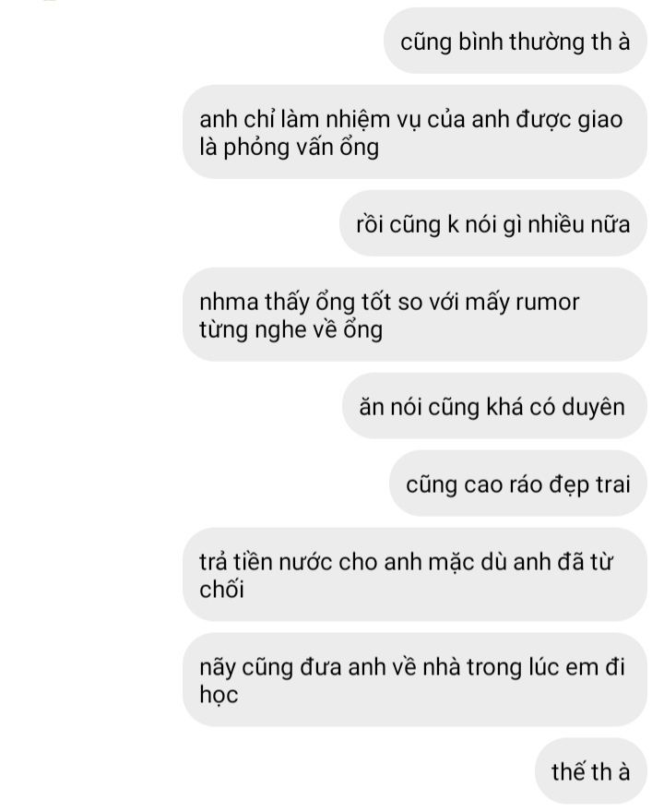Click 'là phỏng vấn ổng' second line
Screen dimensions: 664x812
290,148
